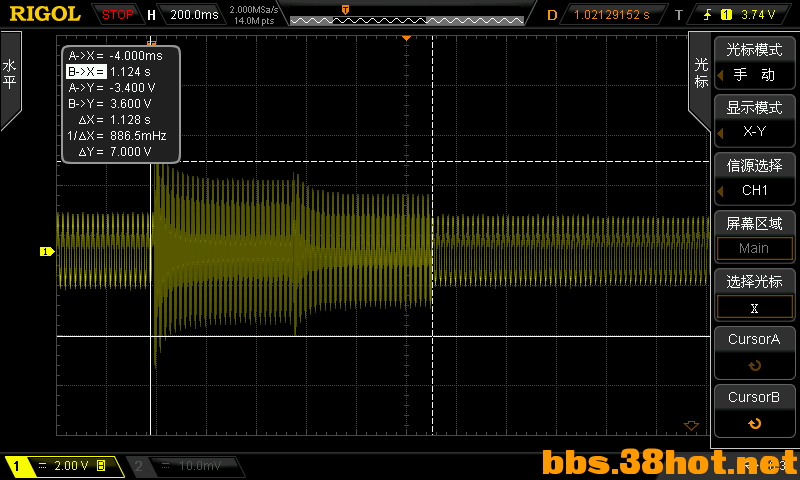The width and height of the screenshot is (800, 480).
Task: Click the left arrow beside X-Y
Action: point(720,134)
